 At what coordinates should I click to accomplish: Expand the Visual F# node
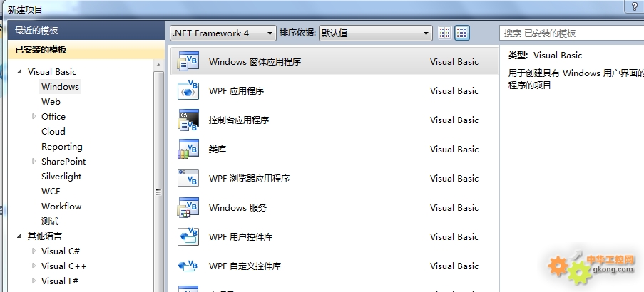(x=34, y=281)
